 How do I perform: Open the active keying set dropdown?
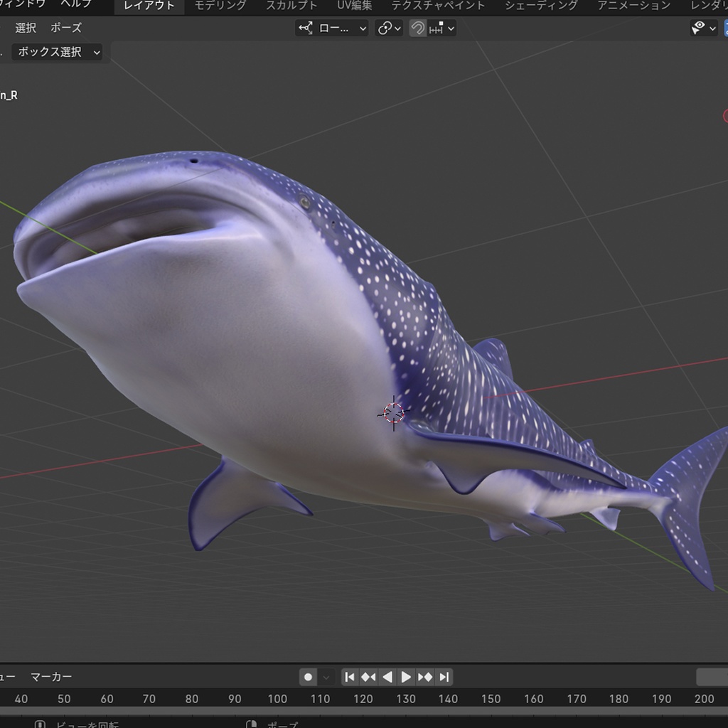click(327, 677)
